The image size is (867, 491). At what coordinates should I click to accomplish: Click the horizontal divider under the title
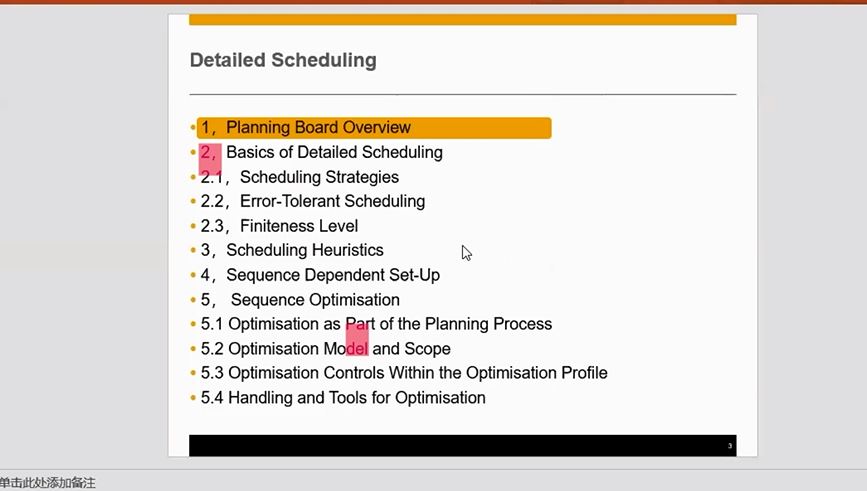click(x=463, y=95)
